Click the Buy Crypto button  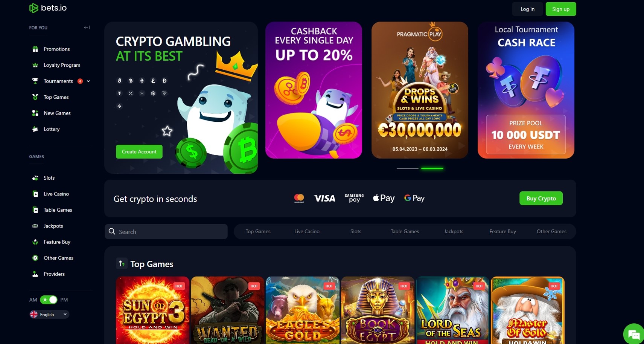(541, 198)
